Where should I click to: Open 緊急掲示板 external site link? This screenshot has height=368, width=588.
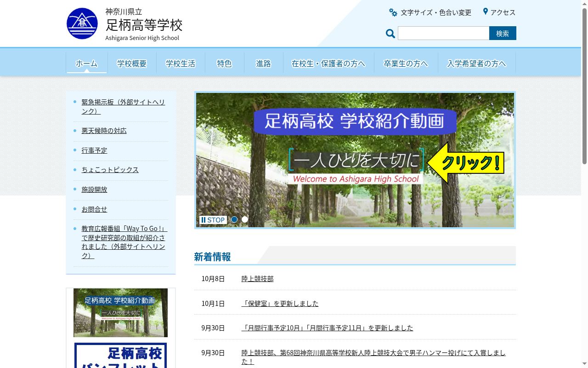pyautogui.click(x=123, y=107)
